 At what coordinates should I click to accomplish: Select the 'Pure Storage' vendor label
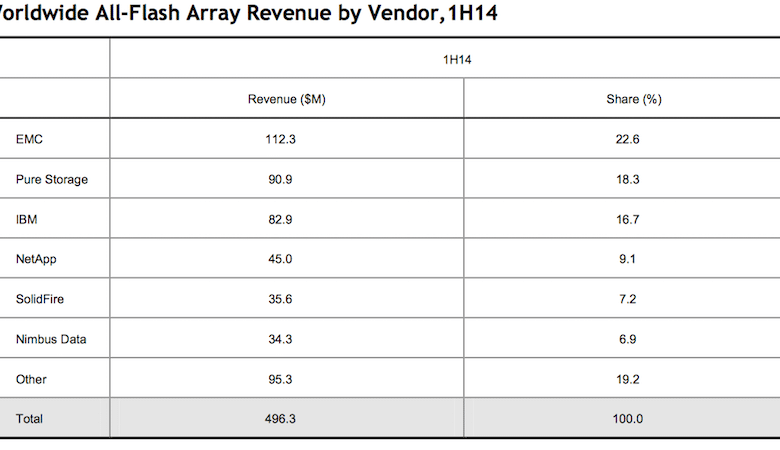(52, 180)
